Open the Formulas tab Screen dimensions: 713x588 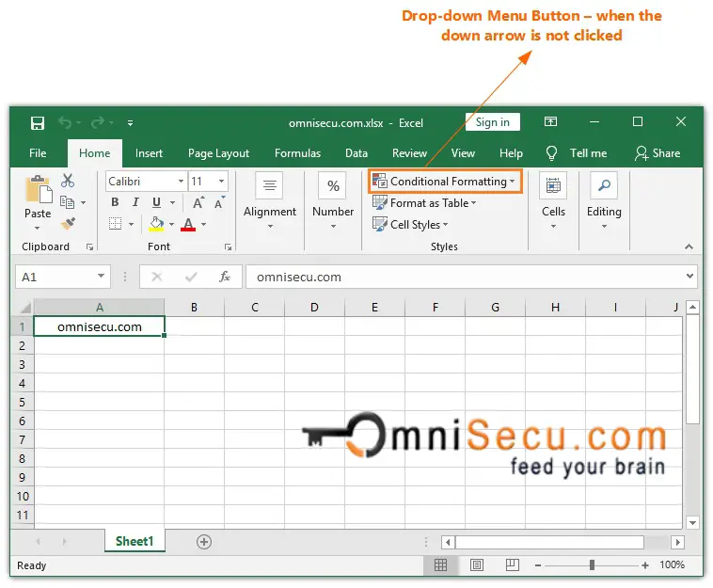297,153
